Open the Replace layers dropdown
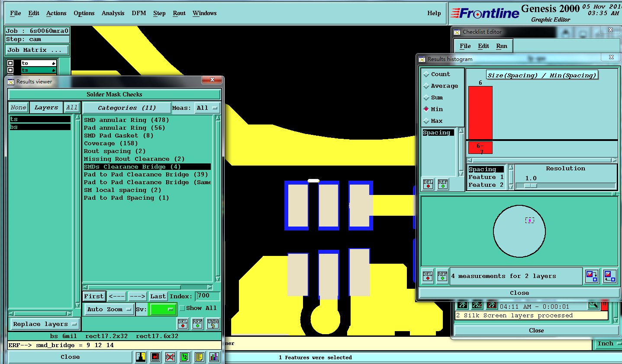The image size is (622, 364). click(x=45, y=324)
